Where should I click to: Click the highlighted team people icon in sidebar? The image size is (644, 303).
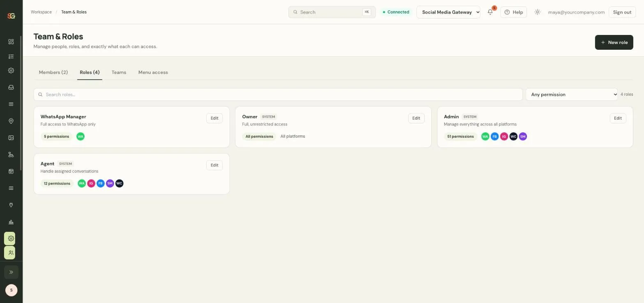pos(10,252)
